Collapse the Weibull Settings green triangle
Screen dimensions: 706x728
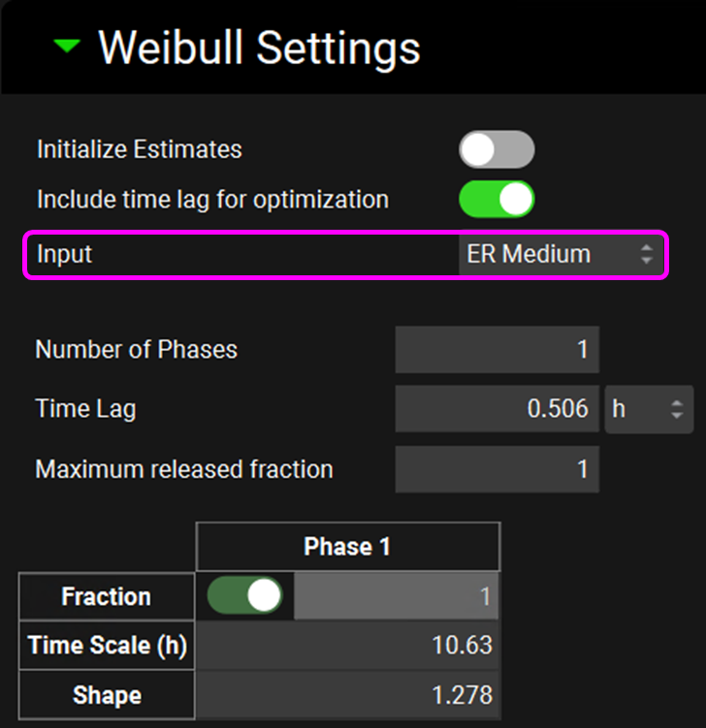tap(67, 47)
